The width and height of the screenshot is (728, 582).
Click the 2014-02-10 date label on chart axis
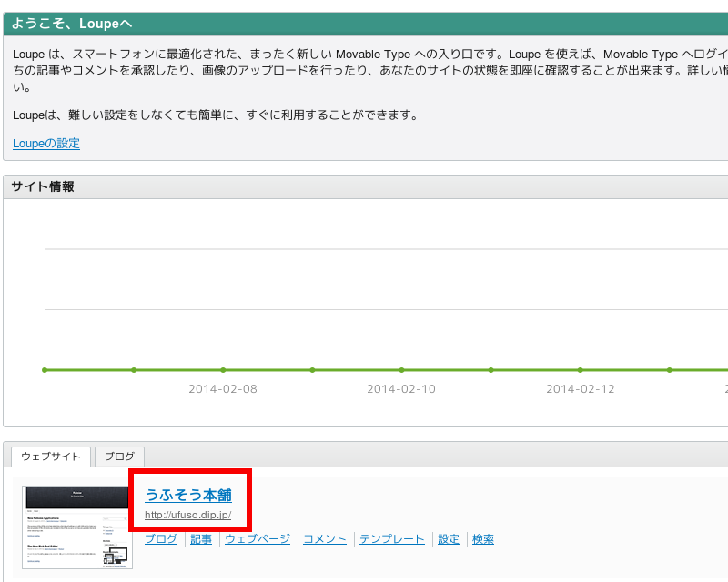[x=401, y=389]
